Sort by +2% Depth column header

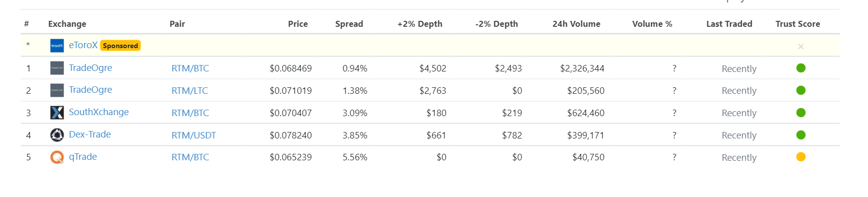(420, 24)
